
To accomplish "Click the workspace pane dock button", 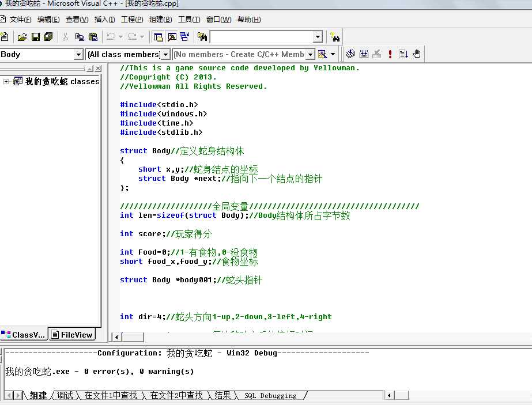I will 90,69.
